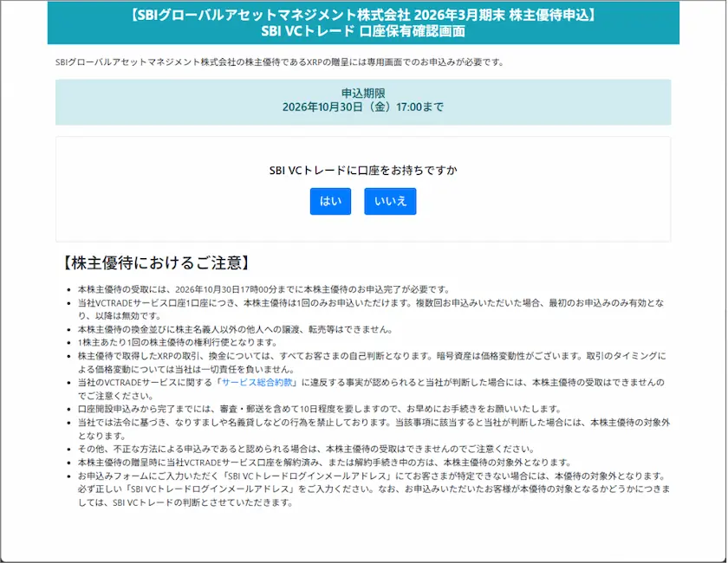Select the question SBI VCトレードに口座をお持ちですか
728x563 pixels.
click(363, 171)
